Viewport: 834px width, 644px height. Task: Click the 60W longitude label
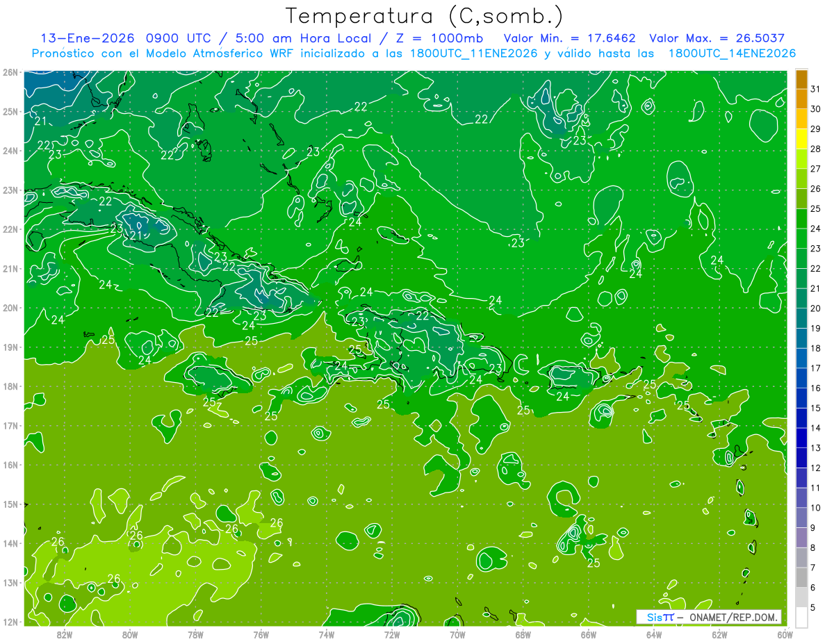click(785, 634)
